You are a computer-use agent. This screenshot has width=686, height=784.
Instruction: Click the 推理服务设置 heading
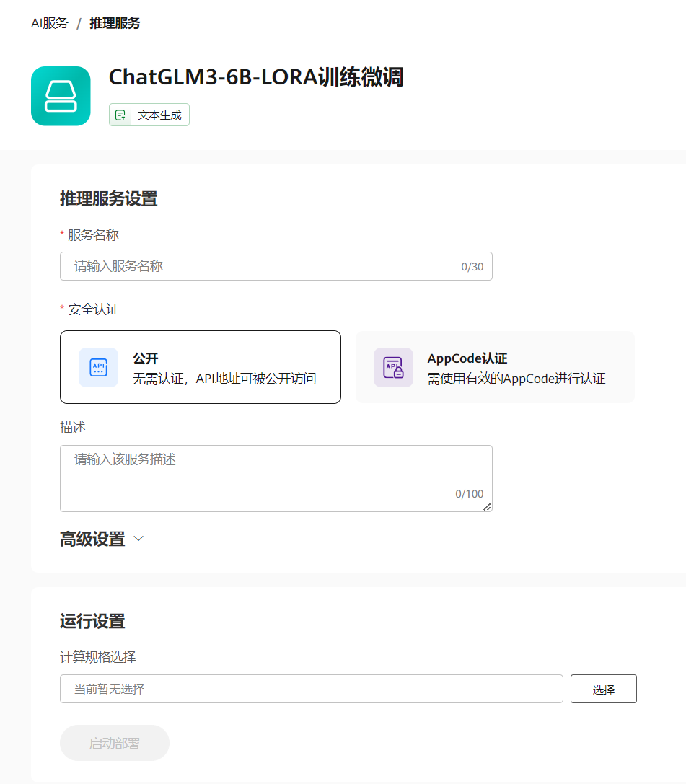tap(108, 198)
